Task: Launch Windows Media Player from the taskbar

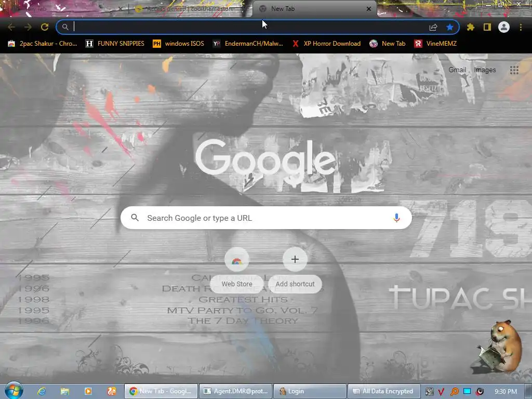Action: click(88, 391)
